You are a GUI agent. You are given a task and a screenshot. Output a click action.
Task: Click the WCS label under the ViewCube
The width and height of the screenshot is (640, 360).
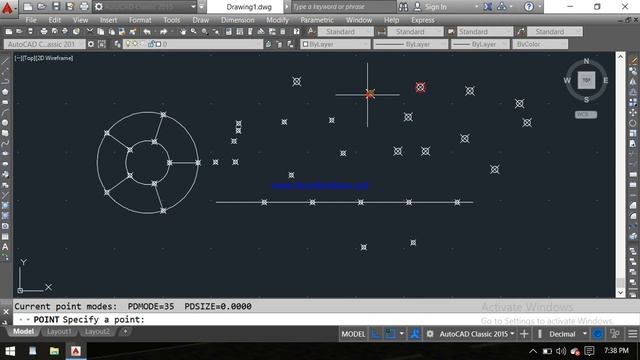[586, 114]
